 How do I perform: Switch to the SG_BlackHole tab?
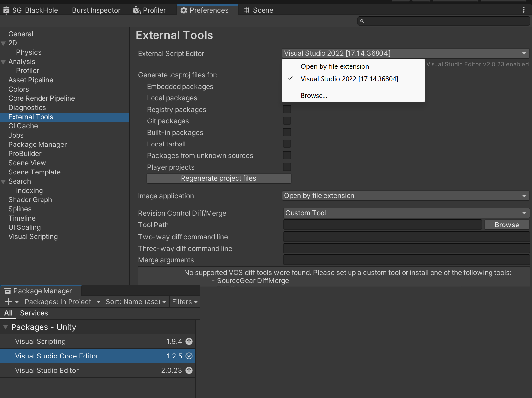point(31,10)
